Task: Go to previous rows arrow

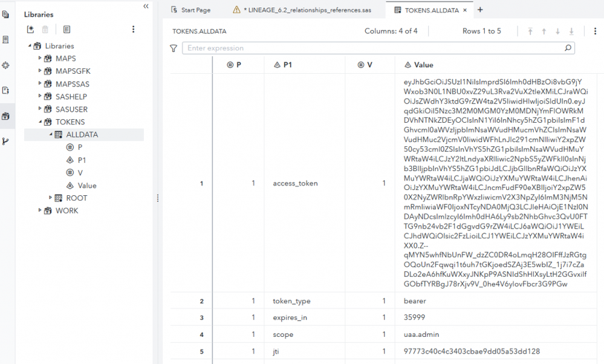Action: (x=544, y=31)
